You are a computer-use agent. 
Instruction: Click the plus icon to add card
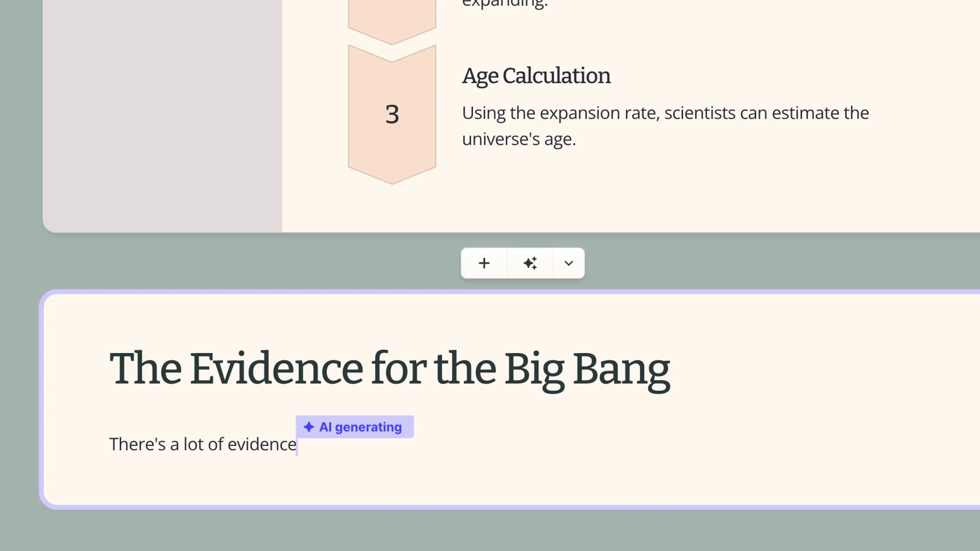click(x=484, y=263)
